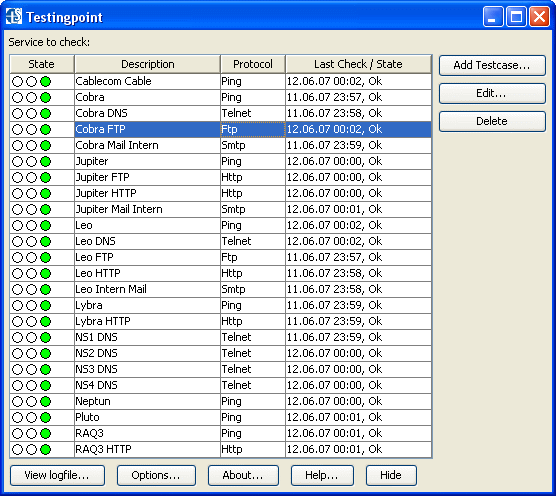556x496 pixels.
Task: Click green status indicator for Neptun
Action: [x=45, y=401]
